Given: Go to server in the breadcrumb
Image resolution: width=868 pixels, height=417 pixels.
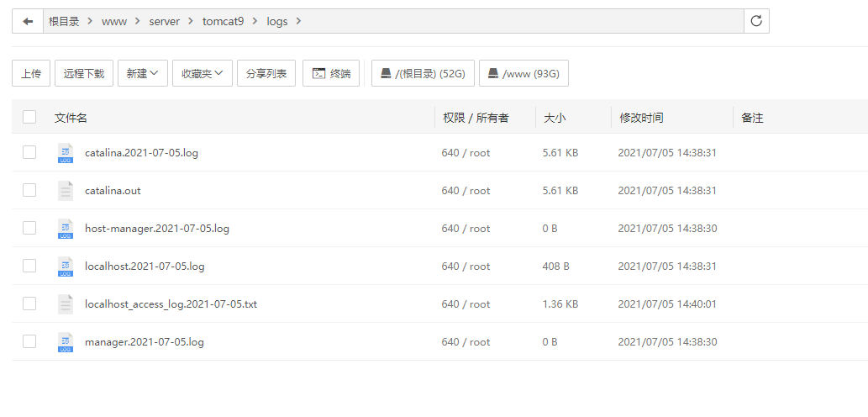Looking at the screenshot, I should point(165,22).
